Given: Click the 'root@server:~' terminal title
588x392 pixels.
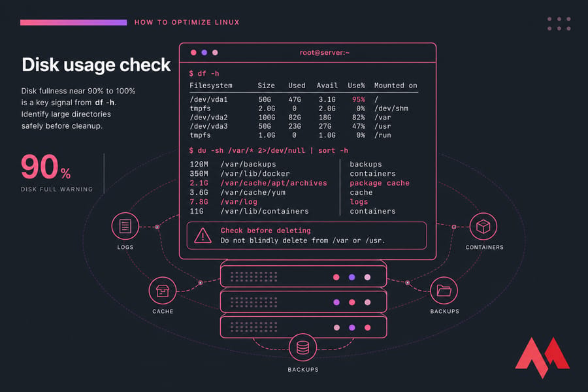Looking at the screenshot, I should (x=324, y=52).
